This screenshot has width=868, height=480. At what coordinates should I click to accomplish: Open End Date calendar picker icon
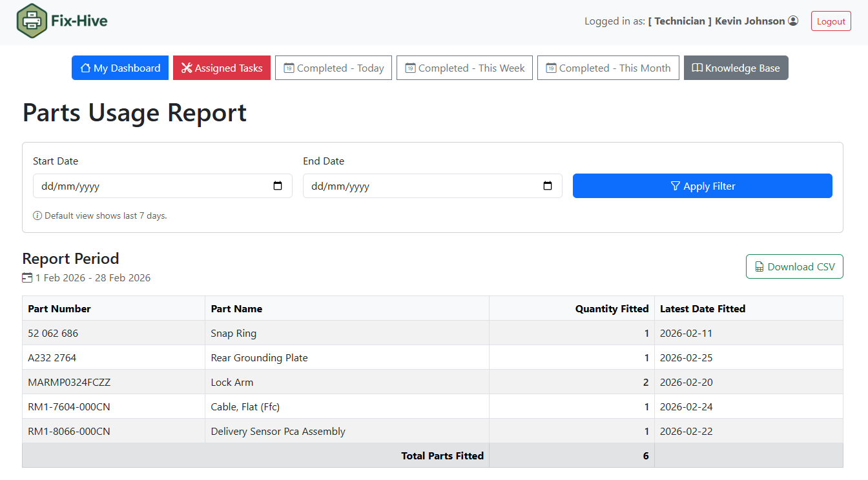(548, 186)
